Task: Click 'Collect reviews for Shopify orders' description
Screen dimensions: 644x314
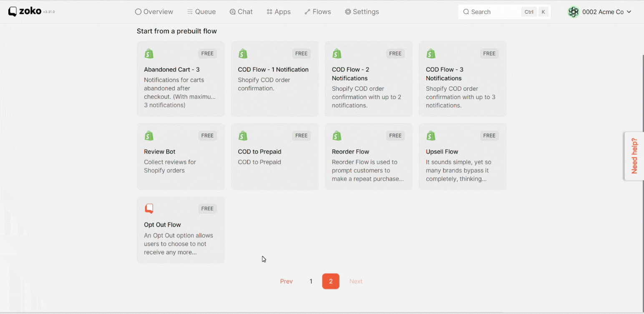Action: pyautogui.click(x=170, y=166)
